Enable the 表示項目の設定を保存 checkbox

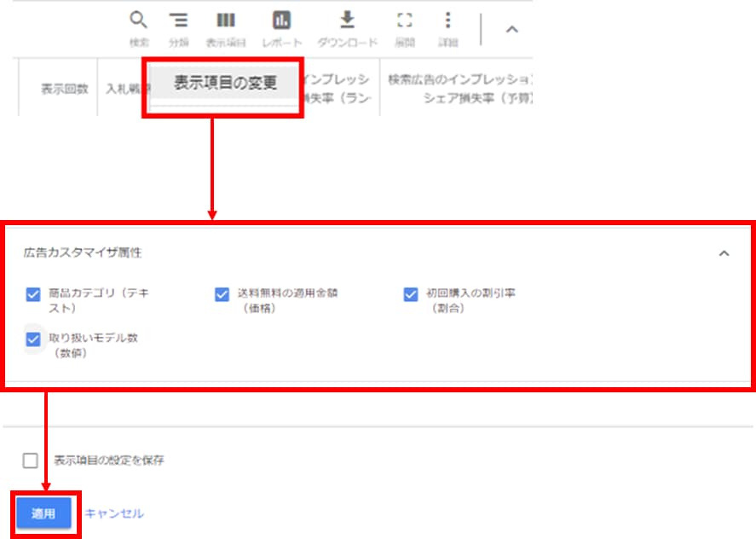(x=31, y=461)
